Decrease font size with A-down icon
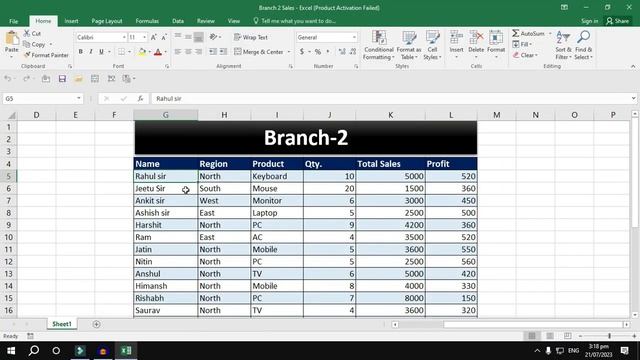The height and width of the screenshot is (360, 640). click(x=164, y=37)
